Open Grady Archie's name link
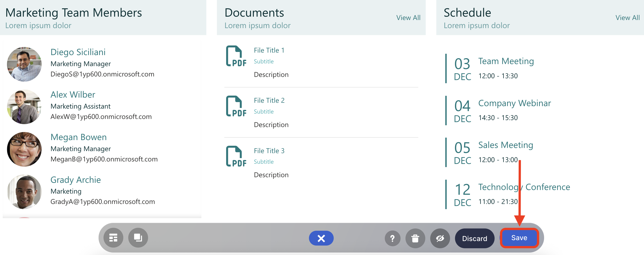 click(x=76, y=180)
